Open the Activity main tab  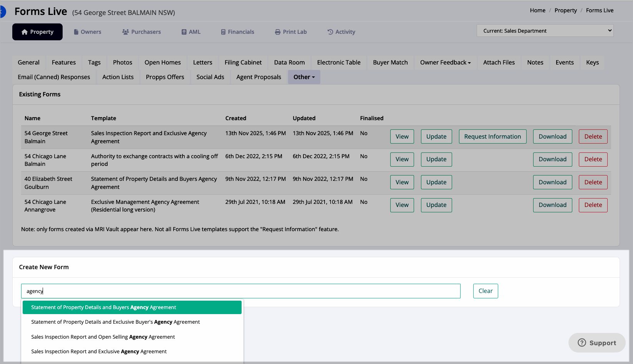click(x=341, y=32)
